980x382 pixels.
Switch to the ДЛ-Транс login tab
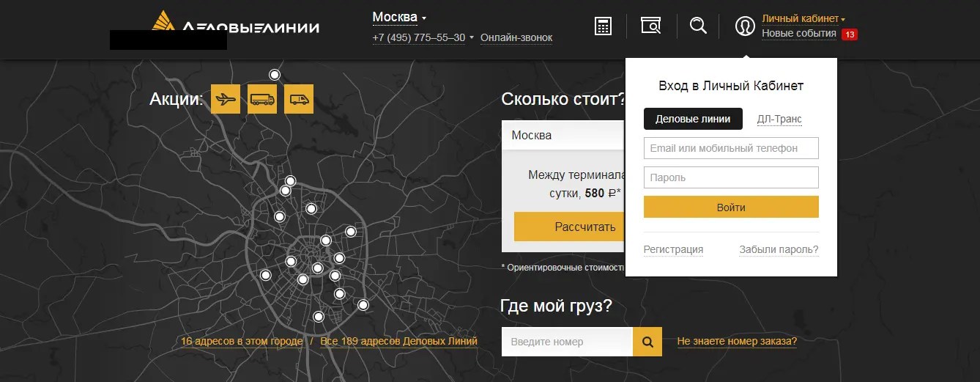click(779, 119)
